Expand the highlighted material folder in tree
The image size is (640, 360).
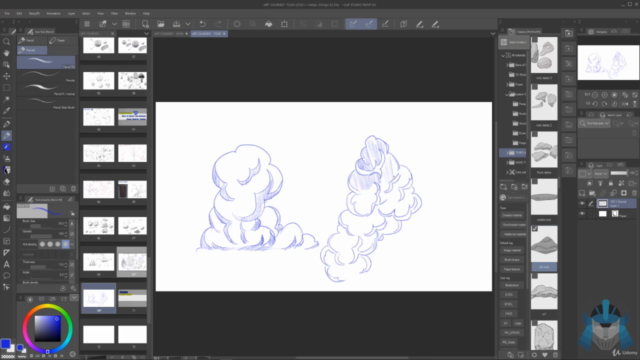coord(507,153)
